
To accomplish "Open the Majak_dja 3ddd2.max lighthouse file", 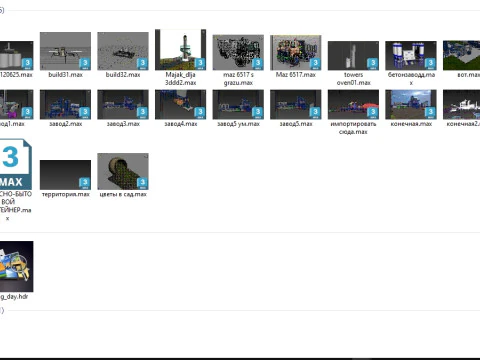I will (180, 50).
